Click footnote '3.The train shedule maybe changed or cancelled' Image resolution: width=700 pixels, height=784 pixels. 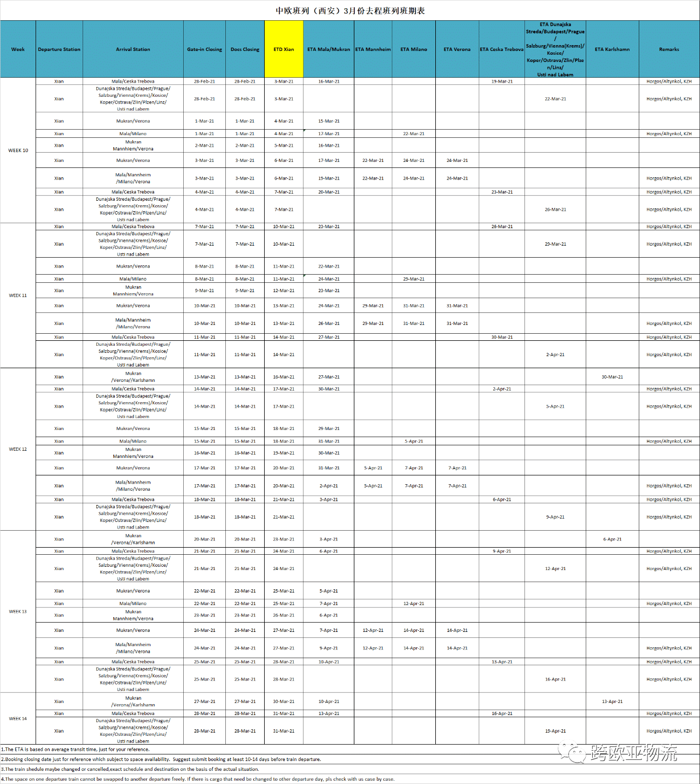tap(130, 769)
